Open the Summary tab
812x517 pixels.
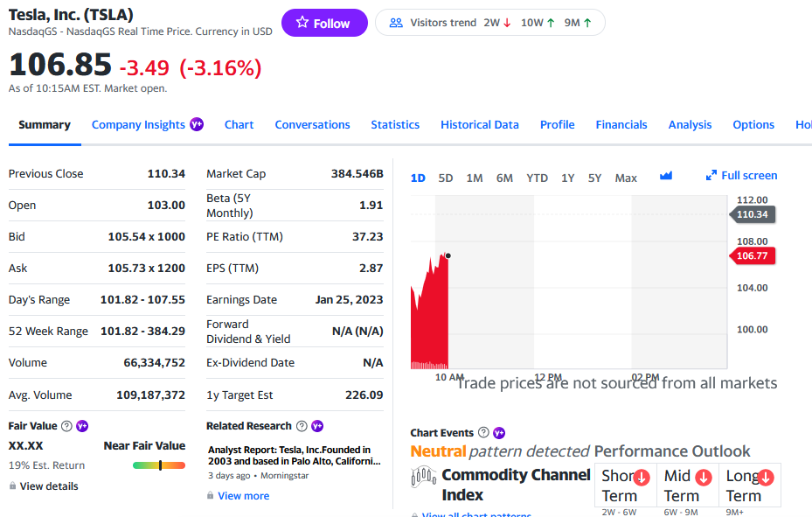coord(45,125)
